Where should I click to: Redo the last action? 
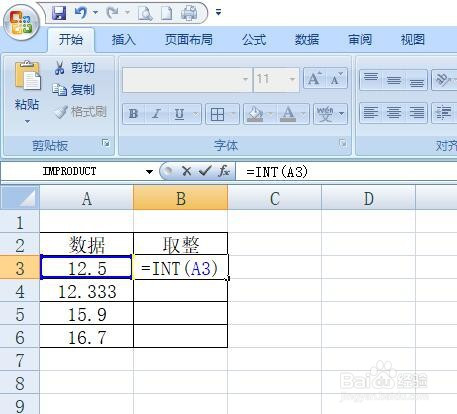113,13
